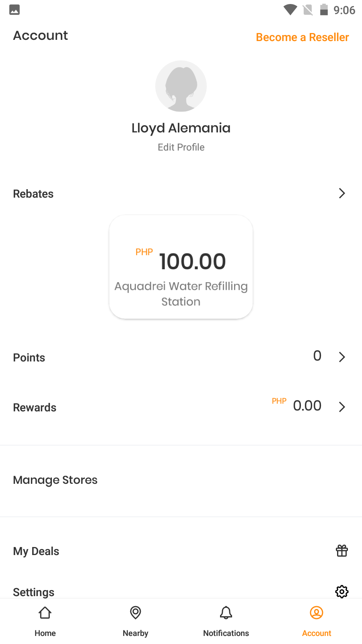Image resolution: width=362 pixels, height=644 pixels.
Task: Tap the Become a Reseller link
Action: click(x=302, y=37)
